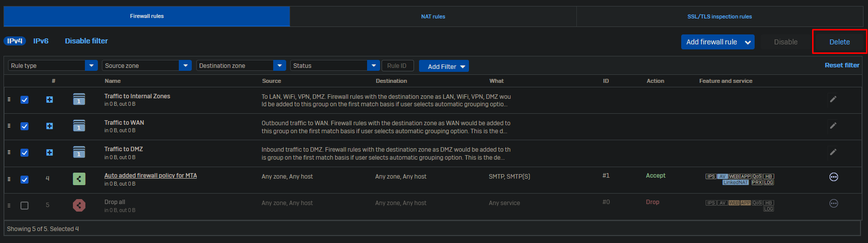Viewport: 868px width, 243px height.
Task: Switch to the IPv6 rules view
Action: coord(41,41)
